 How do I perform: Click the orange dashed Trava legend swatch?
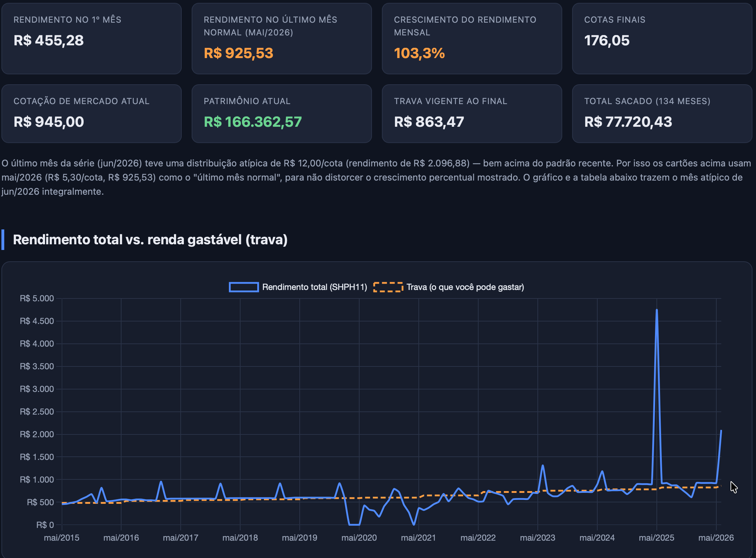click(x=388, y=287)
